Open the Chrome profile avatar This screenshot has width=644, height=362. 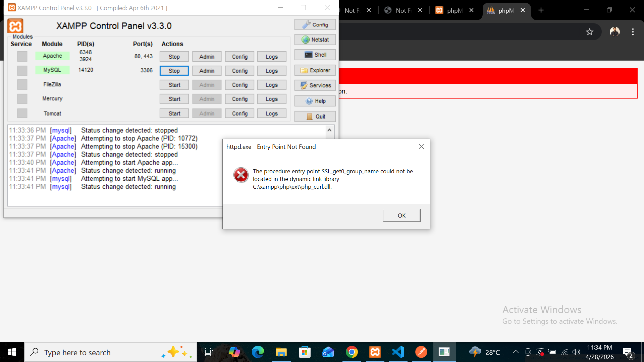click(614, 32)
